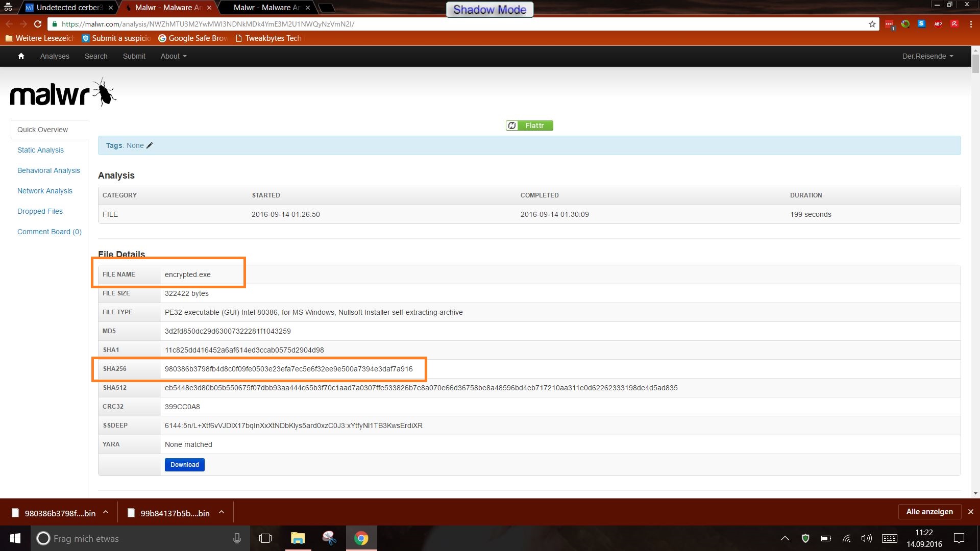Click the Task View taskbar icon
This screenshot has width=980, height=551.
coord(265,538)
